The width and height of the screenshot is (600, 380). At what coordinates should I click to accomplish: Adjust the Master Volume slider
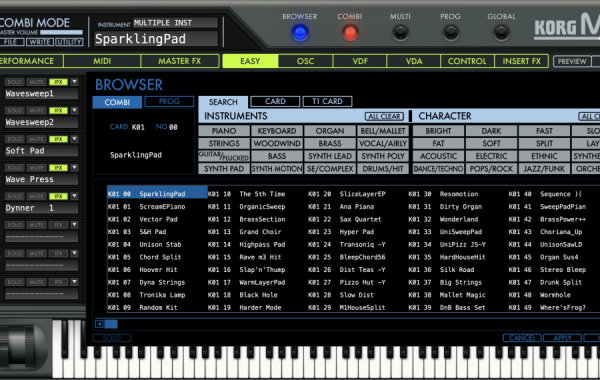point(61,33)
